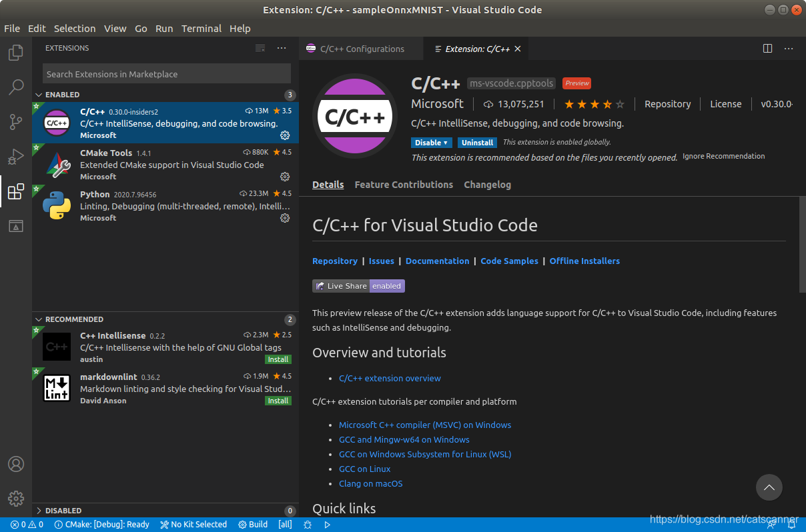
Task: Open GCC on Linux tutorial link
Action: (x=364, y=469)
